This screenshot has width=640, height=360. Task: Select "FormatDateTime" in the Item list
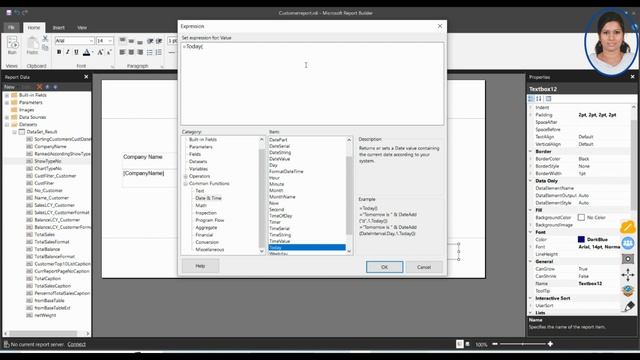[286, 171]
